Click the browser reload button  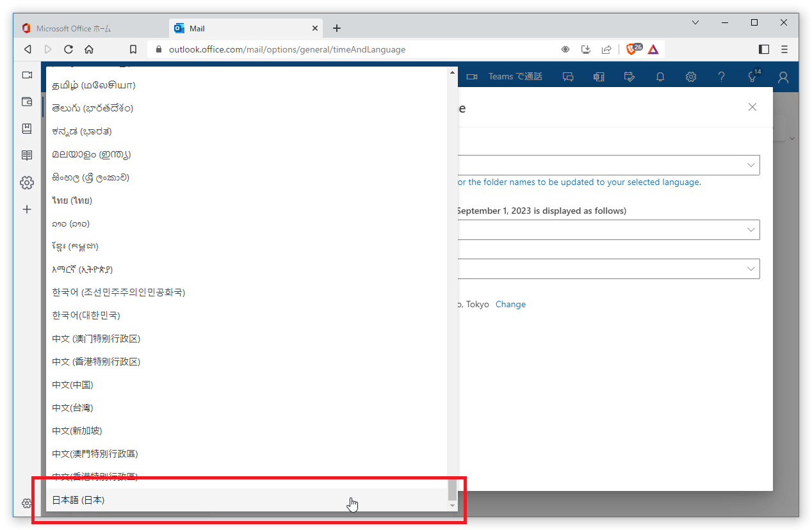tap(69, 49)
